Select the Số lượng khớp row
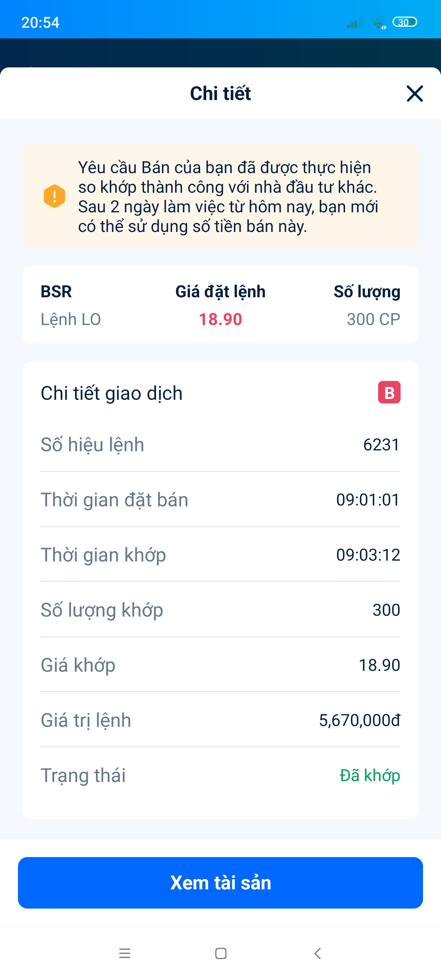 click(220, 610)
